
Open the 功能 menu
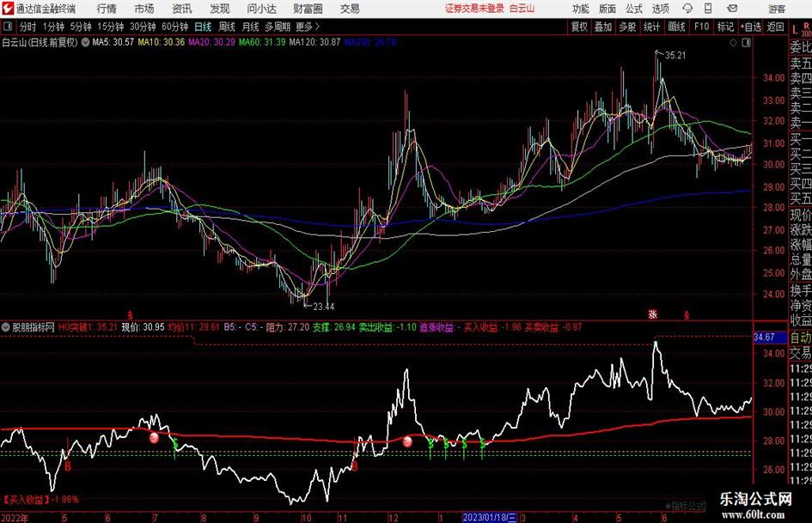[581, 9]
